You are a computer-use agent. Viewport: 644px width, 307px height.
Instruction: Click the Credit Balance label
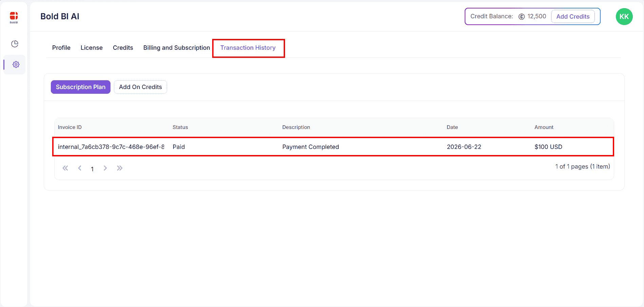[x=492, y=16]
